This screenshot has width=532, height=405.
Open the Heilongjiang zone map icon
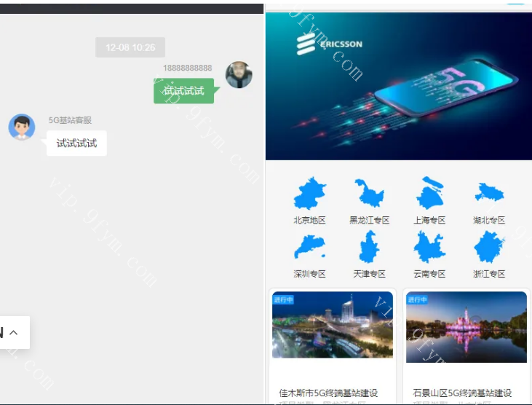pyautogui.click(x=369, y=194)
